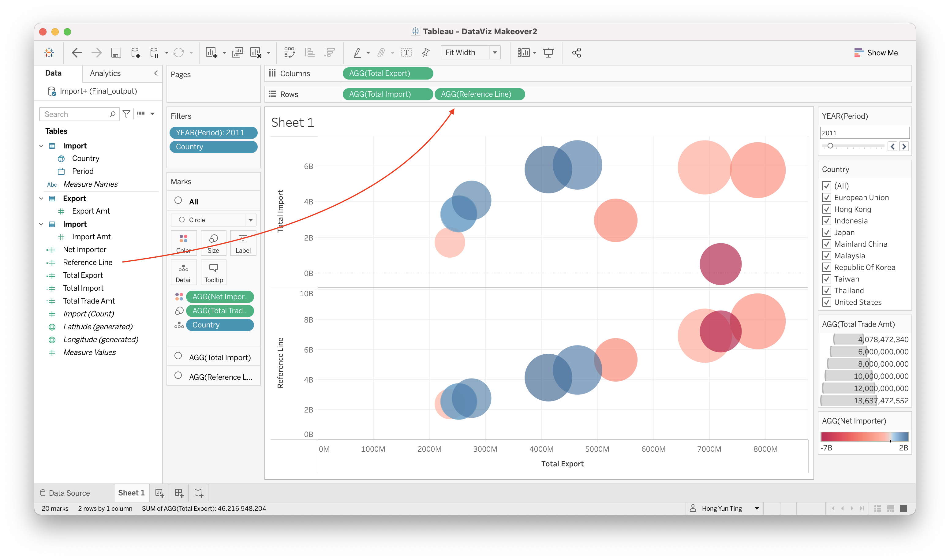
Task: Switch to the Analytics tab
Action: click(x=105, y=73)
